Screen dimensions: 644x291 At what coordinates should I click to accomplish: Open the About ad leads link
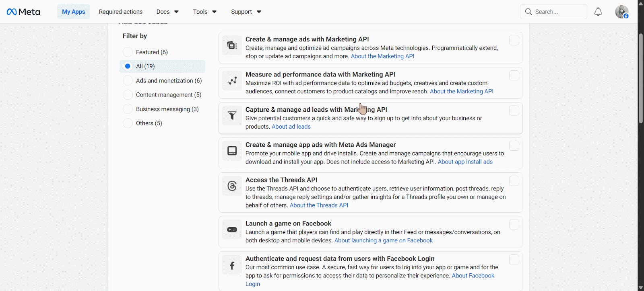291,127
